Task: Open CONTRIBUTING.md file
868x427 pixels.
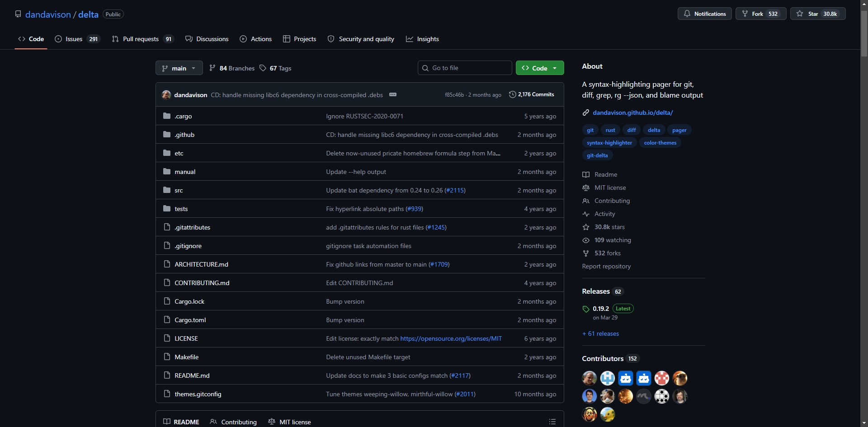Action: pyautogui.click(x=202, y=283)
